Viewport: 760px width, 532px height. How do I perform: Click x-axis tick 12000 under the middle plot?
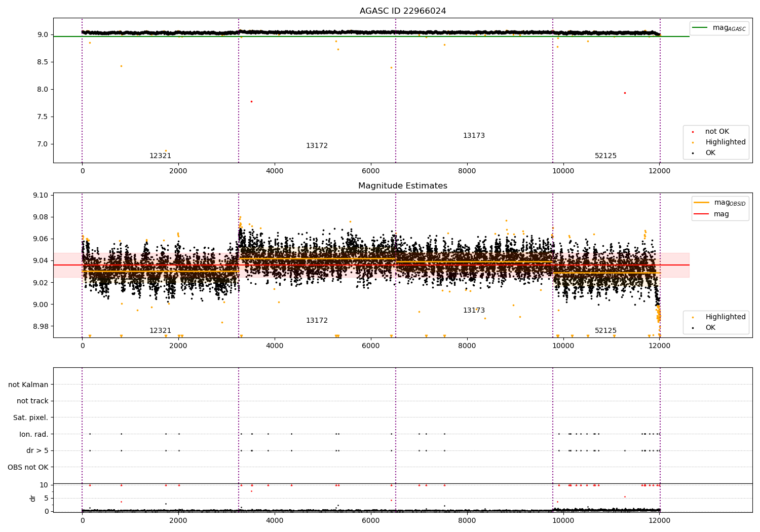(659, 346)
